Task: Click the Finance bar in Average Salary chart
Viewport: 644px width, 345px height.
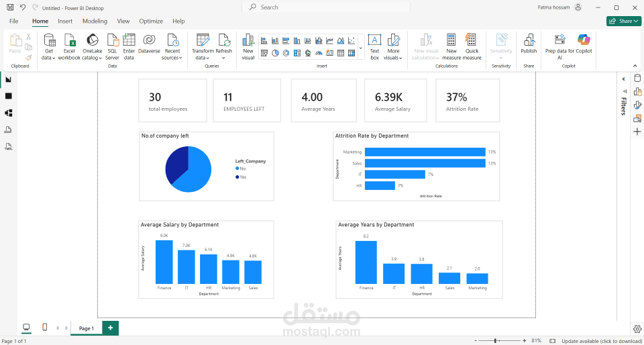Action: [x=164, y=262]
